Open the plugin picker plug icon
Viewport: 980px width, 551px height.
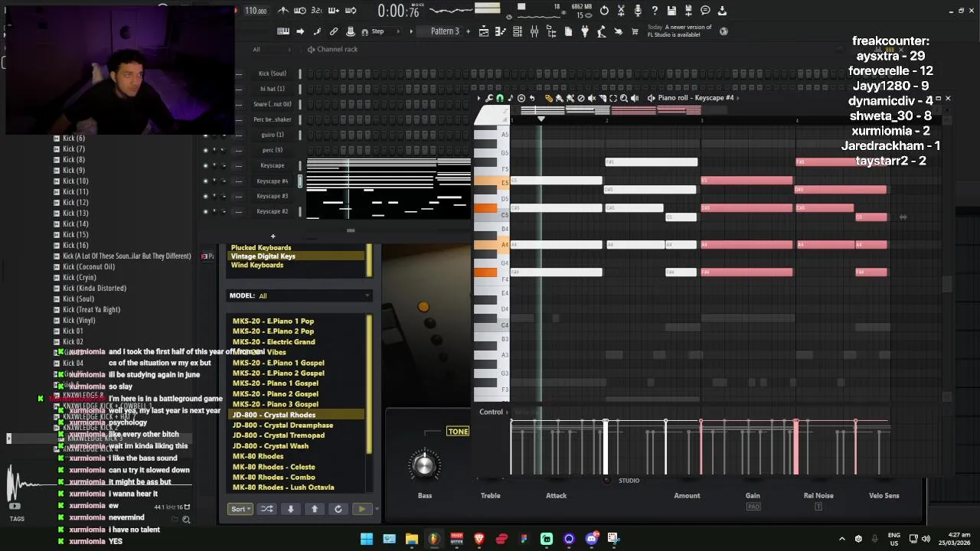tap(585, 31)
